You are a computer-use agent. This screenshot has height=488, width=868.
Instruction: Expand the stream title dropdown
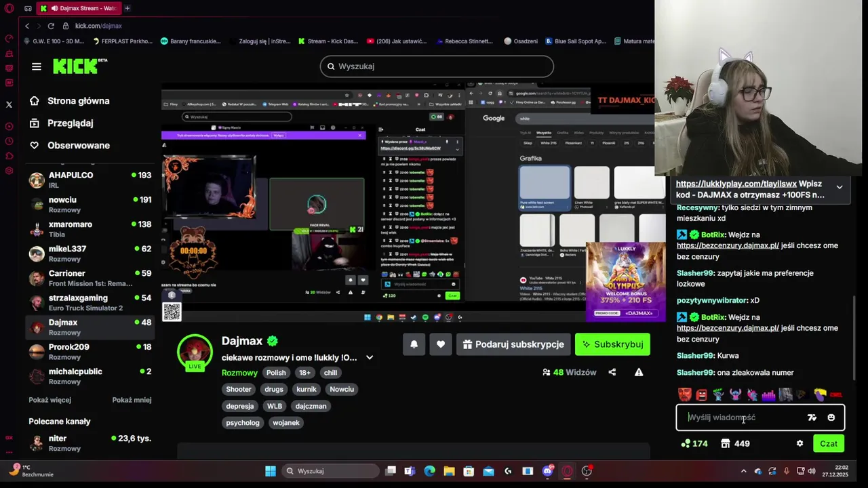pos(370,358)
